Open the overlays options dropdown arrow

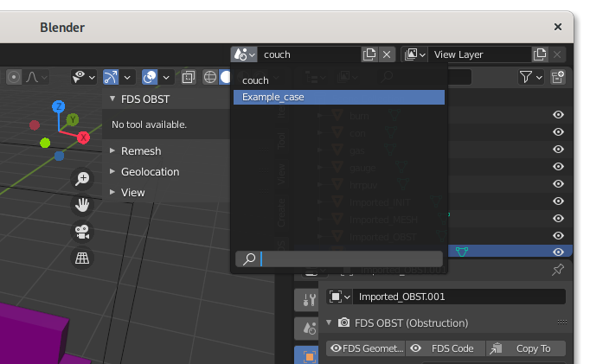coord(166,78)
